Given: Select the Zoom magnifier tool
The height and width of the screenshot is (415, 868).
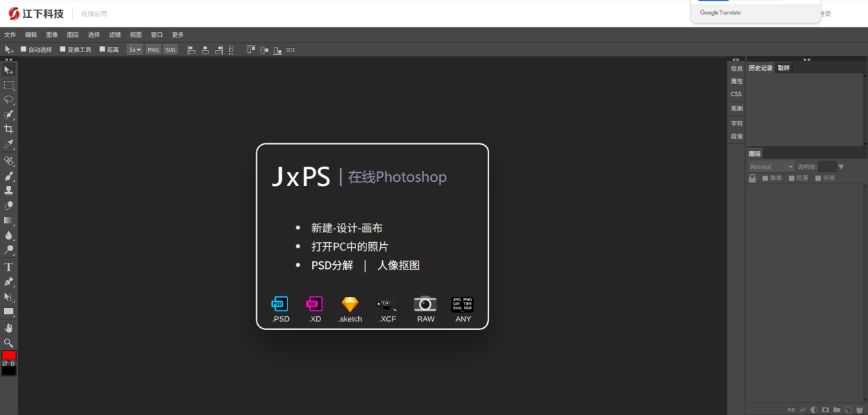Looking at the screenshot, I should pos(9,342).
